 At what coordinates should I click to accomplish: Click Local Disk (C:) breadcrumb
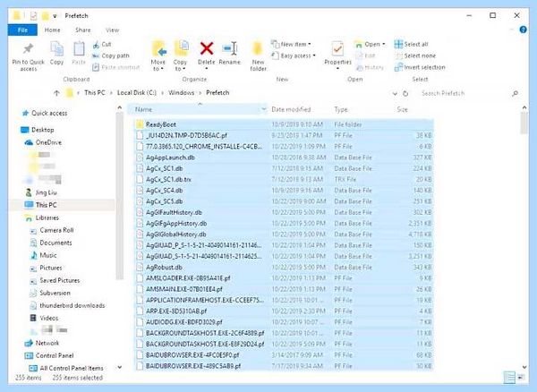click(137, 93)
